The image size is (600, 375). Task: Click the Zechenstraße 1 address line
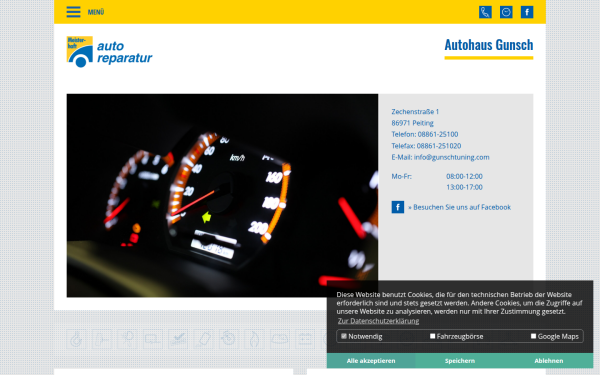coord(415,112)
